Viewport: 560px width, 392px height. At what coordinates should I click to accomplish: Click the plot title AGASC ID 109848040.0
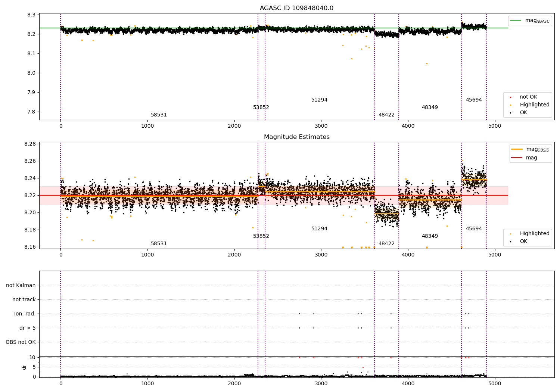pyautogui.click(x=296, y=8)
